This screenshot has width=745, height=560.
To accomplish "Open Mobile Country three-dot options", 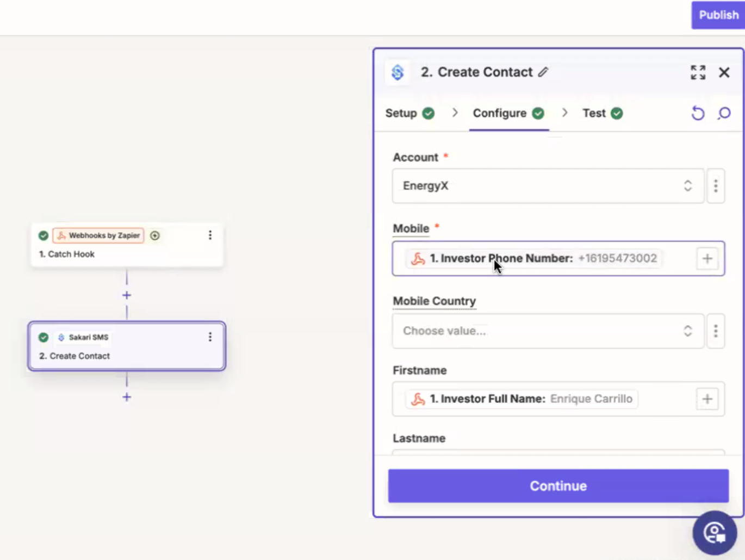I will coord(716,331).
